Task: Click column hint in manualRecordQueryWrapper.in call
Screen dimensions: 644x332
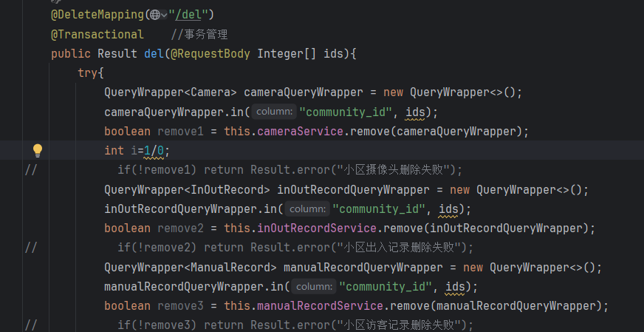Action: pos(314,286)
